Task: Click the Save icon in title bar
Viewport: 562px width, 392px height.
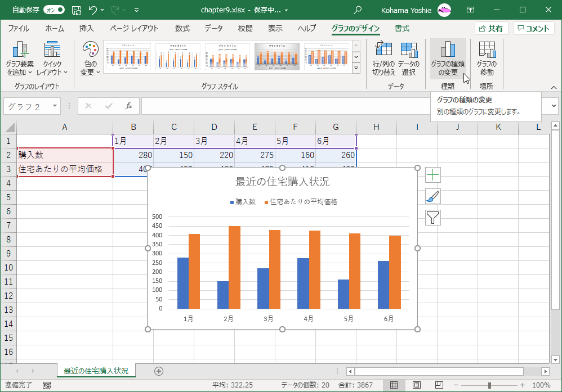Action: (x=77, y=10)
